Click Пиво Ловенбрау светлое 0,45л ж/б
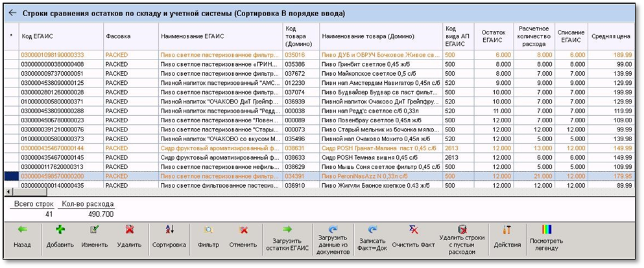This screenshot has height=268, width=644. [x=381, y=120]
